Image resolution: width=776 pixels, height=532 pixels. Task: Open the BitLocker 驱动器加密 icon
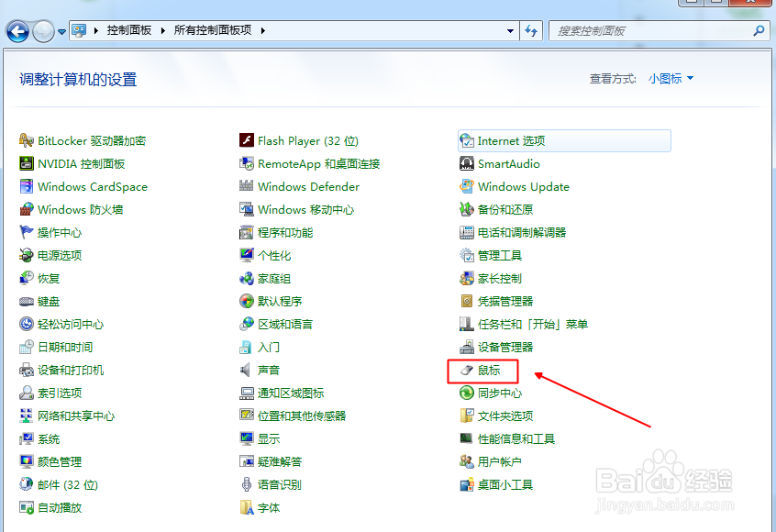pos(27,140)
